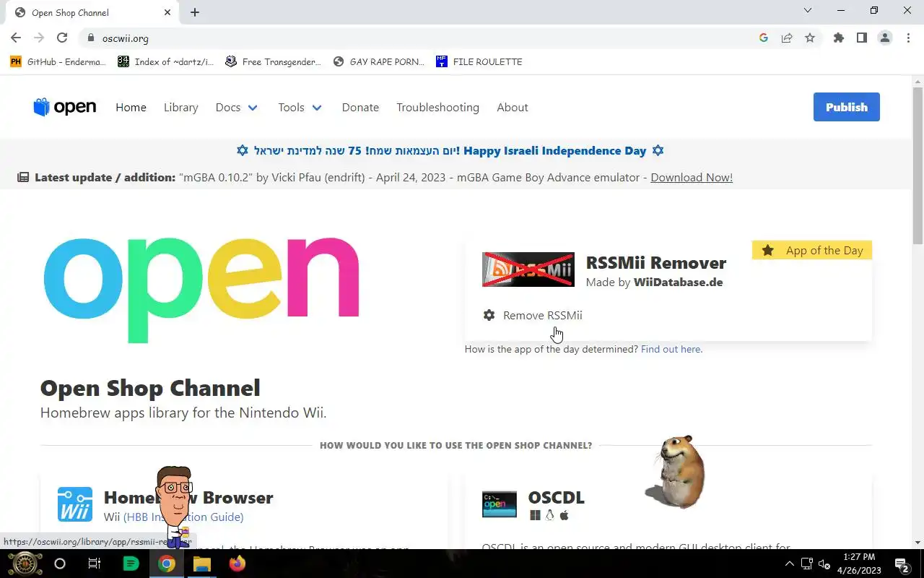
Task: Click the share page icon in the address bar
Action: point(787,38)
